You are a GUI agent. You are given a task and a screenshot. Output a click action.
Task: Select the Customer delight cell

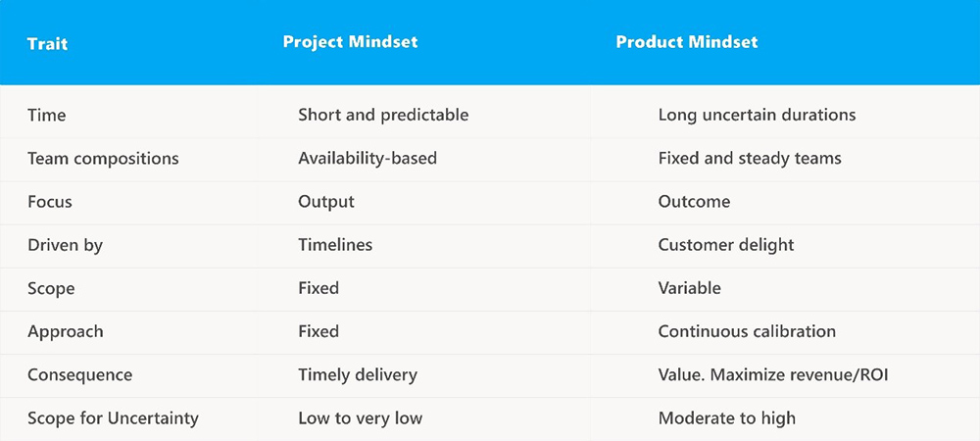pyautogui.click(x=725, y=245)
